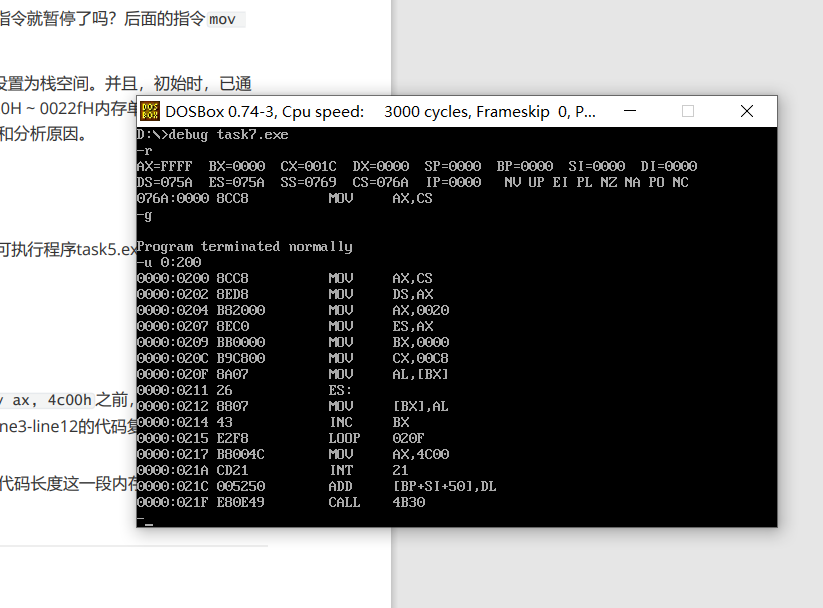This screenshot has height=608, width=823.
Task: Click the 'MOV AX,4C00' instruction
Action: pyautogui.click(x=388, y=454)
